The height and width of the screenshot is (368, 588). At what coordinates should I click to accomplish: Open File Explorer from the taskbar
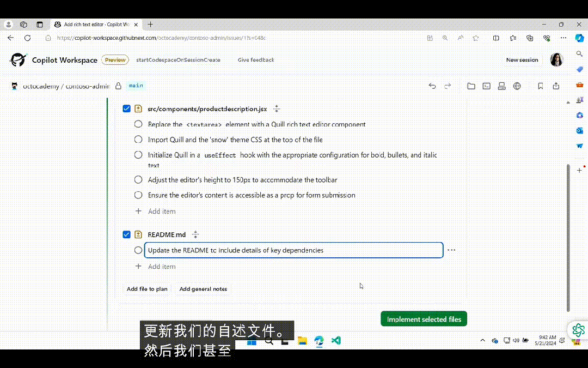tap(302, 341)
